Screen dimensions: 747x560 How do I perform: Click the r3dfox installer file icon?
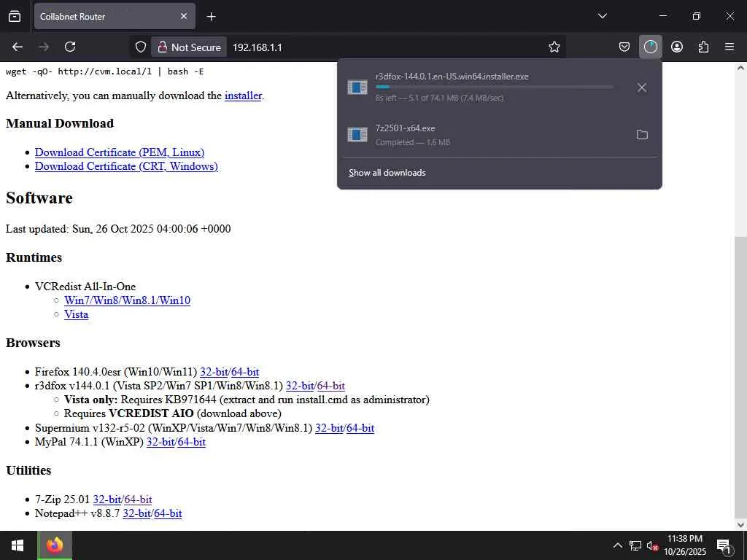pos(357,87)
